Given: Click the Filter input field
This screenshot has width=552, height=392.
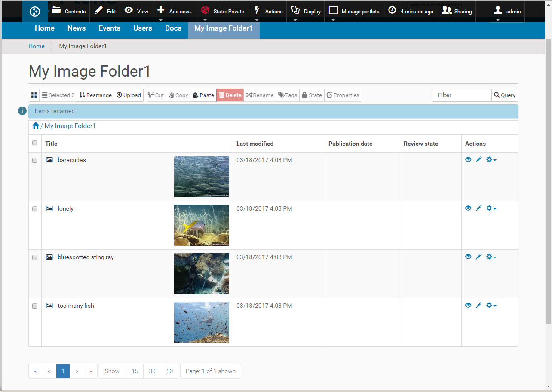Looking at the screenshot, I should pyautogui.click(x=462, y=95).
